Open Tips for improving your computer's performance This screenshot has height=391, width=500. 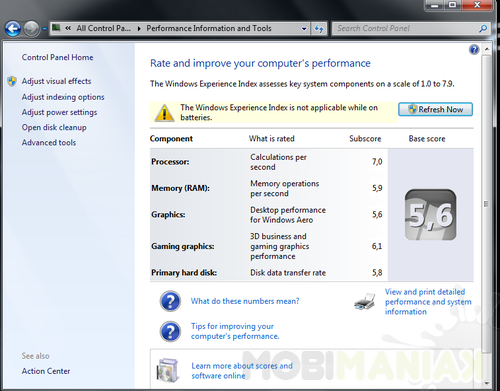pyautogui.click(x=235, y=331)
